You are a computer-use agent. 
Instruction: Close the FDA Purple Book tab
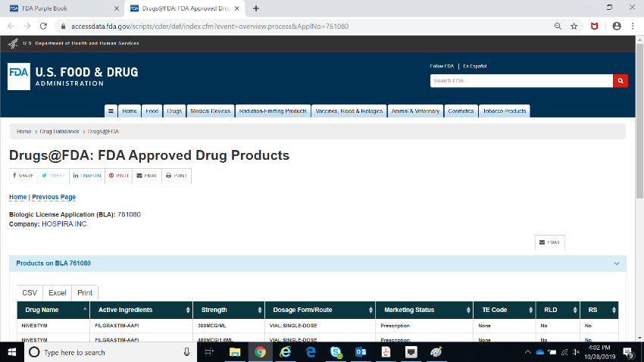click(117, 8)
